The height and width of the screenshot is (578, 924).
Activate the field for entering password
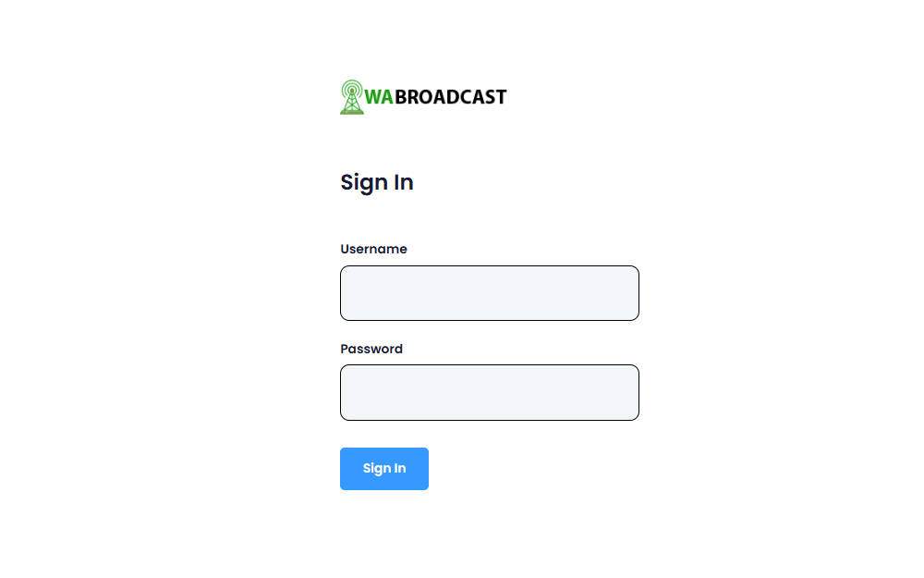click(489, 393)
